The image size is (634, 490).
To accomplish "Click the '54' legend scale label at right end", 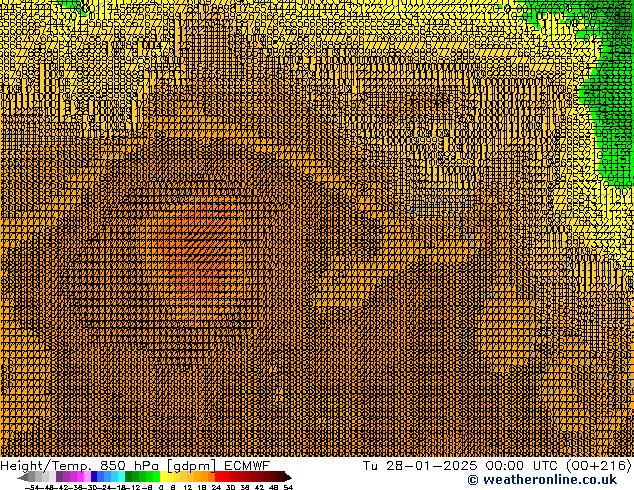I will coord(288,487).
